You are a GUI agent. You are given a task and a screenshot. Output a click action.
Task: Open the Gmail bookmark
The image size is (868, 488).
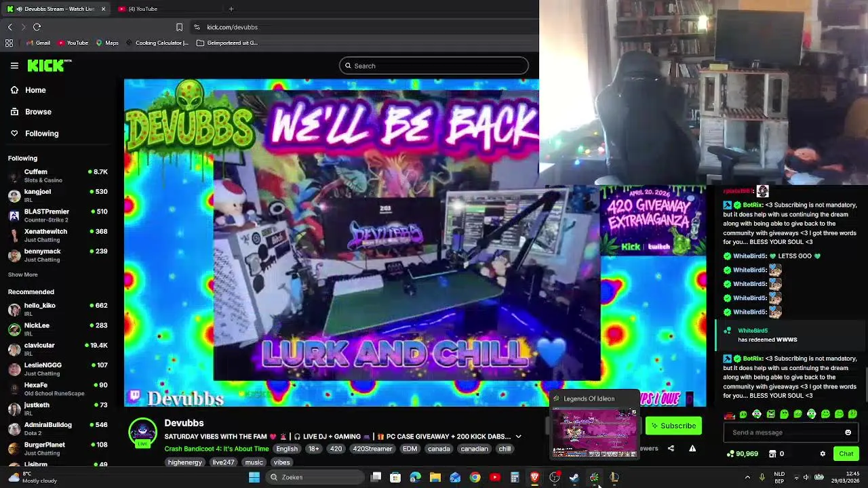[37, 43]
